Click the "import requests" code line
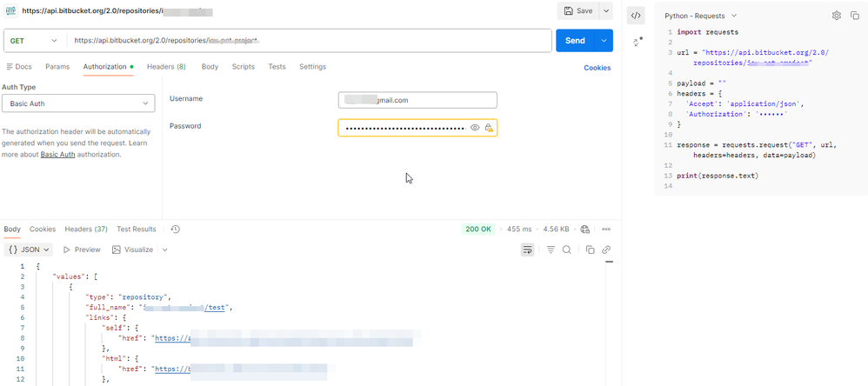Viewport: 868px width, 386px height. 707,32
